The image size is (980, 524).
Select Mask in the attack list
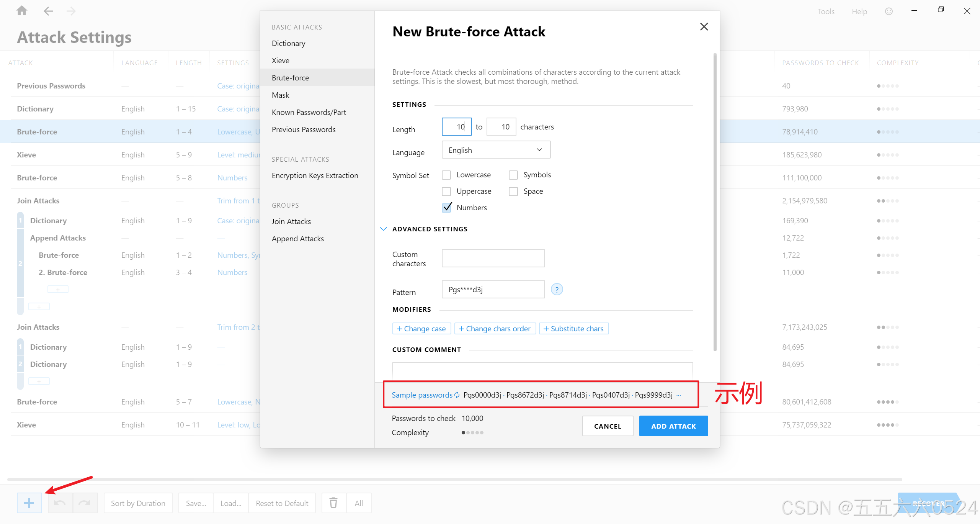pos(281,95)
